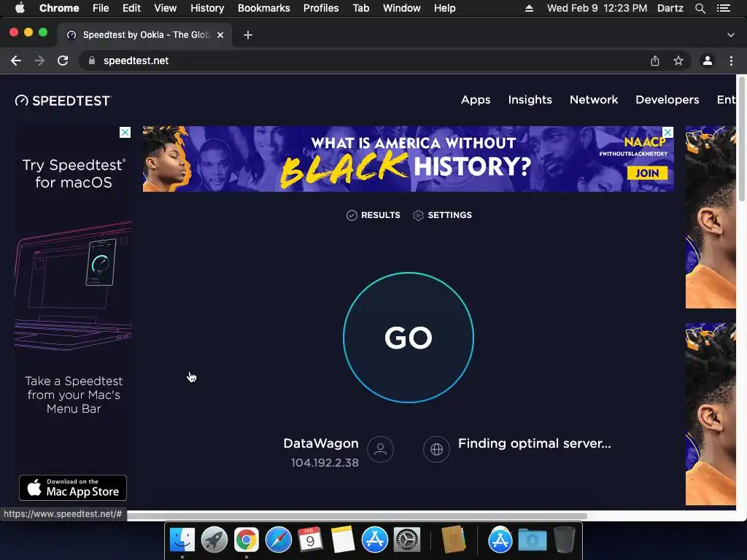Click the DataWagon provider name
Screen dimensions: 747x560
(321, 443)
